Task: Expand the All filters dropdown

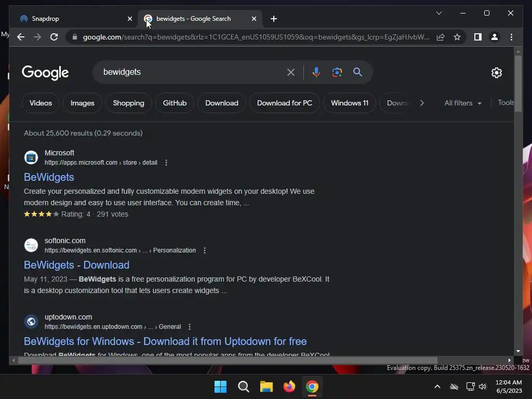Action: click(463, 103)
